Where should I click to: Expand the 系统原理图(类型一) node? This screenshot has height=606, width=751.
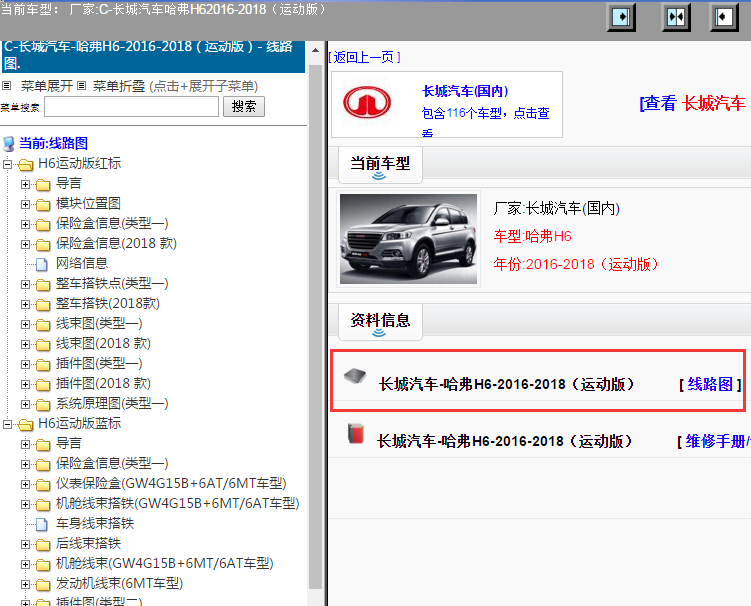point(25,404)
